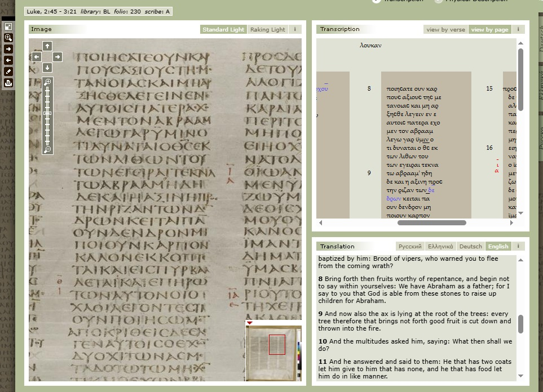Open the Translation panel info button
Image resolution: width=543 pixels, height=392 pixels.
pyautogui.click(x=518, y=246)
